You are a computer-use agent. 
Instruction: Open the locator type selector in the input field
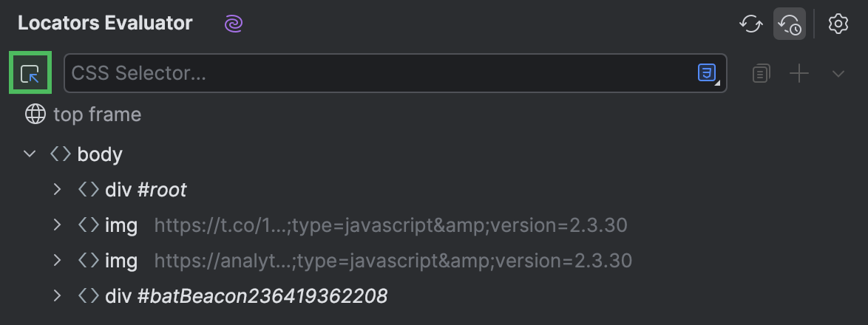click(708, 73)
